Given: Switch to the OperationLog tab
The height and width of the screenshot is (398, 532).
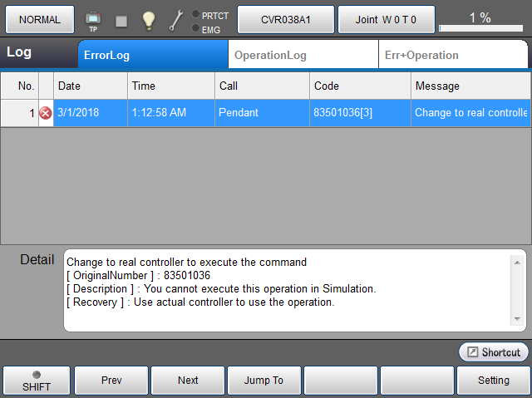Looking at the screenshot, I should click(303, 55).
